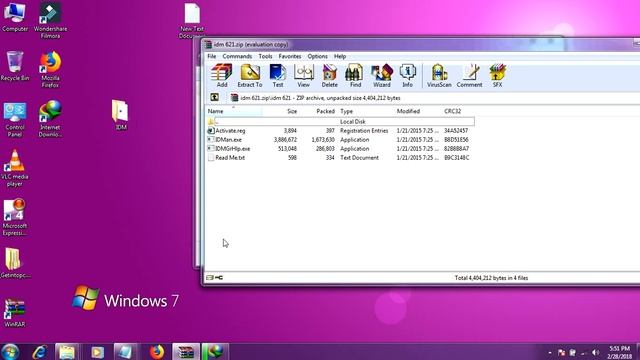Open Windows Explorer from taskbar
640x360 pixels.
pos(67,352)
